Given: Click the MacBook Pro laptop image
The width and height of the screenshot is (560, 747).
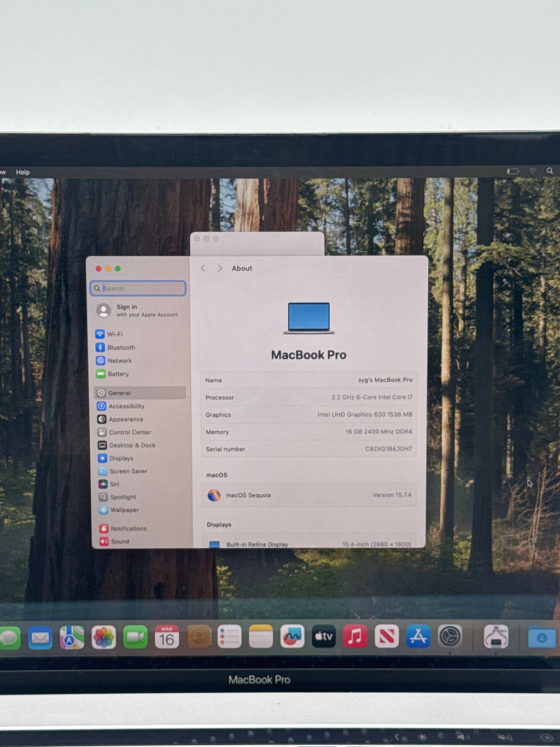Looking at the screenshot, I should pyautogui.click(x=309, y=318).
